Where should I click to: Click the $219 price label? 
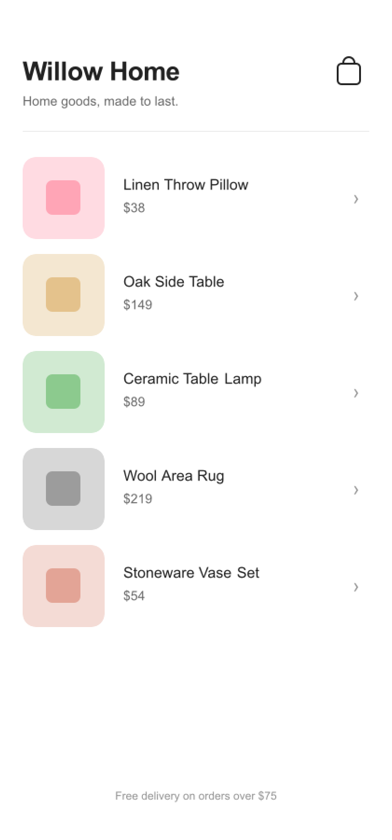[138, 499]
